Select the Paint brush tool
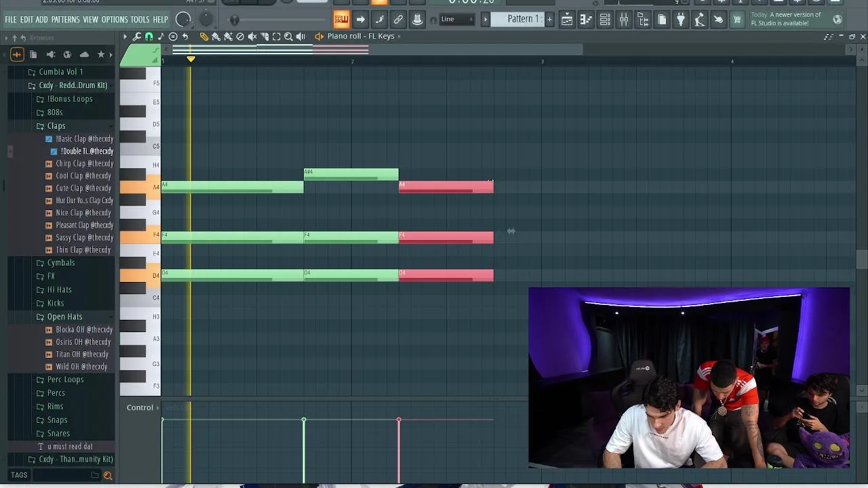The height and width of the screenshot is (488, 868). tap(216, 37)
